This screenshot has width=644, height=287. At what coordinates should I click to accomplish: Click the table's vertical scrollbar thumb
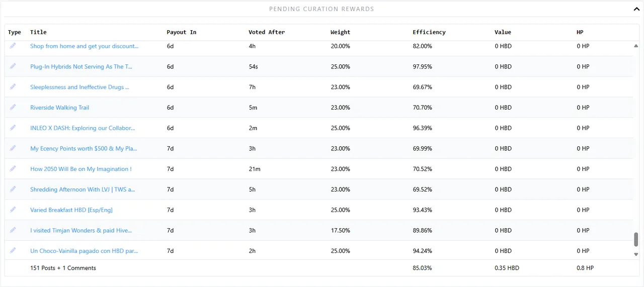coord(636,239)
